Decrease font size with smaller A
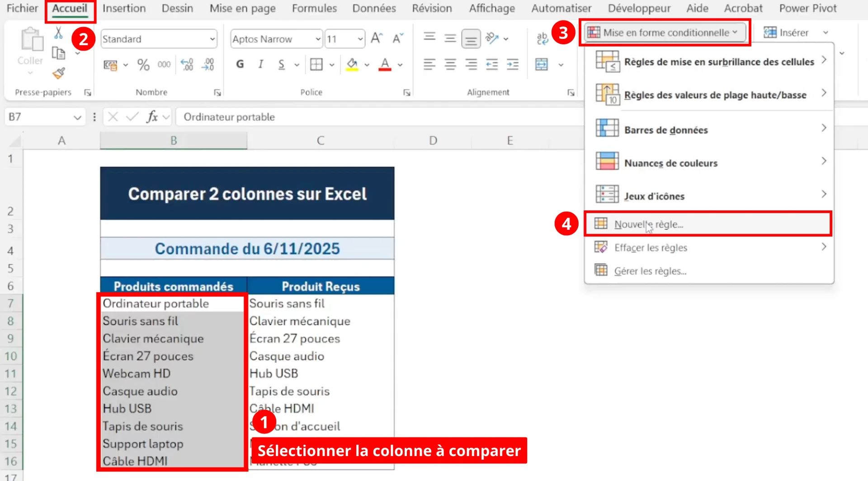 pos(398,38)
